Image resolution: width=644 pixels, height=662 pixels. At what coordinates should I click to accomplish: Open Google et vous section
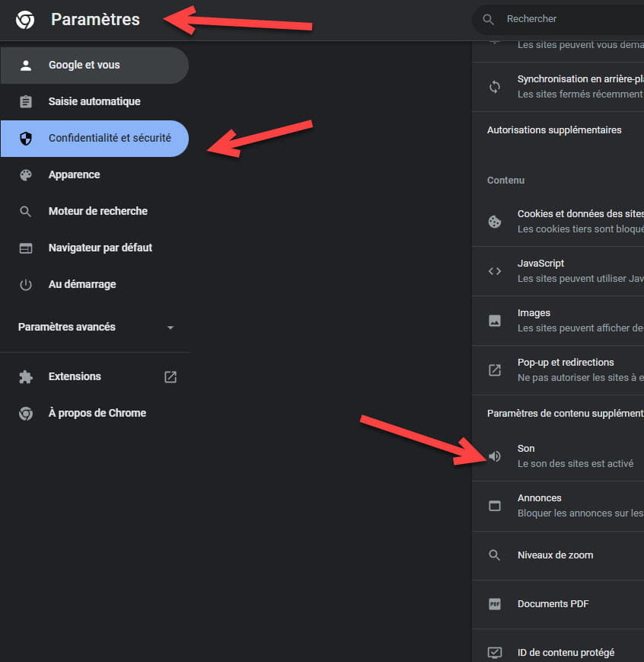click(x=84, y=66)
